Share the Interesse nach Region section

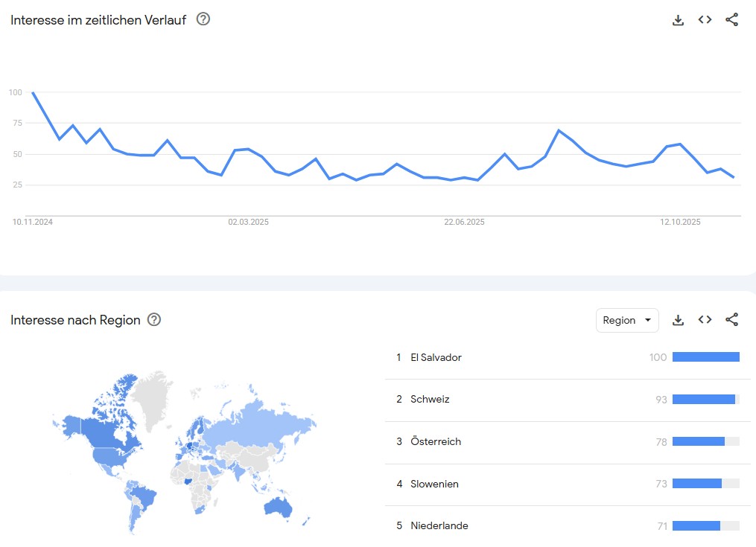pos(732,320)
